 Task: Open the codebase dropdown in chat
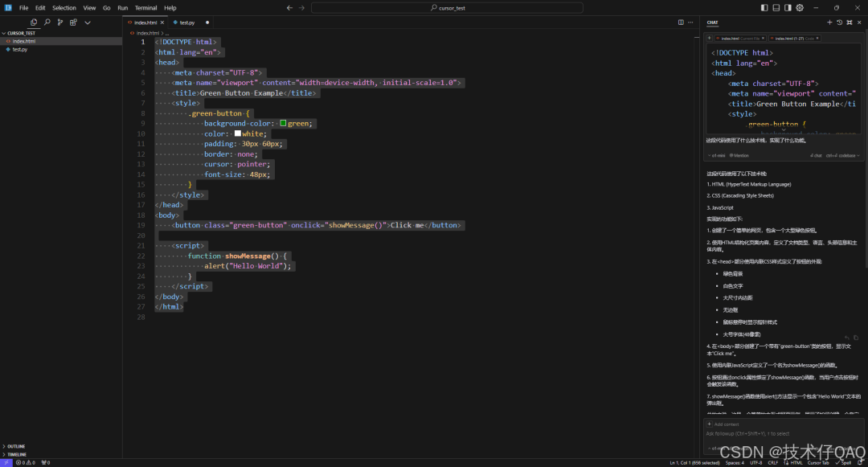point(842,155)
